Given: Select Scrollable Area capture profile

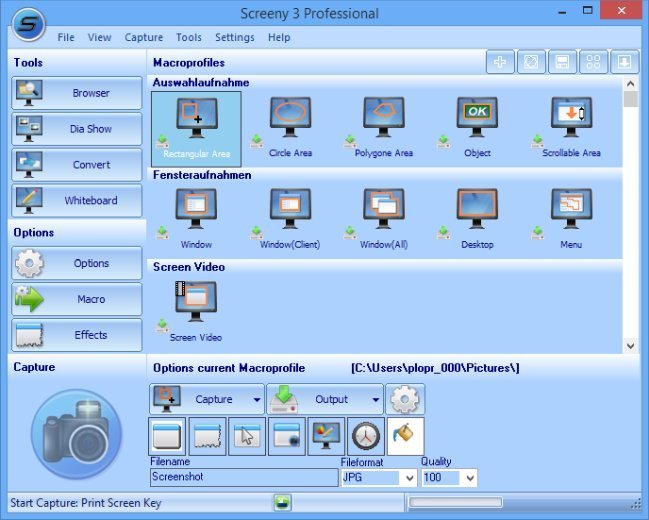Looking at the screenshot, I should coord(571,129).
